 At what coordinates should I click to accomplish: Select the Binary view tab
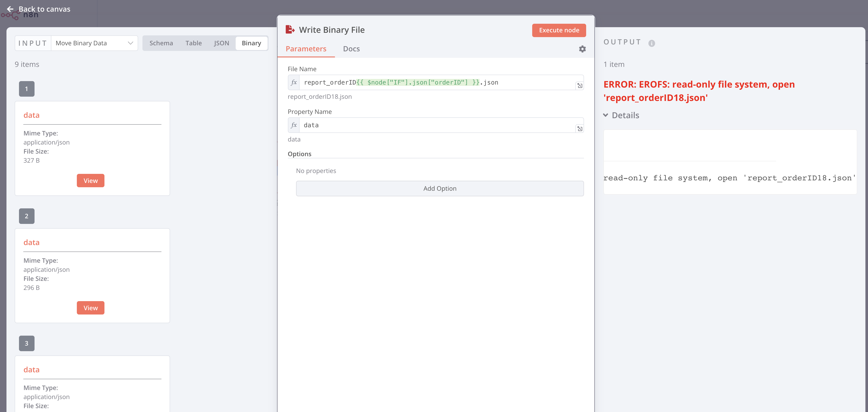click(x=251, y=43)
